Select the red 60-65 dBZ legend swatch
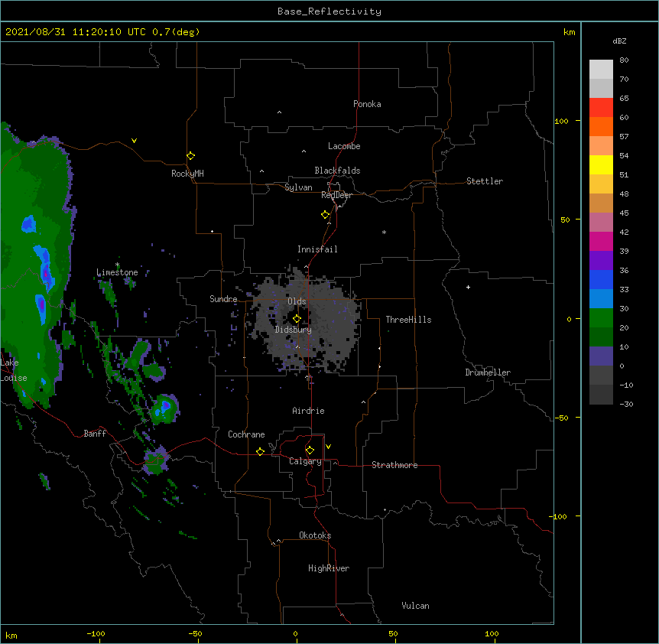Screen dimensions: 659x644 click(x=601, y=107)
